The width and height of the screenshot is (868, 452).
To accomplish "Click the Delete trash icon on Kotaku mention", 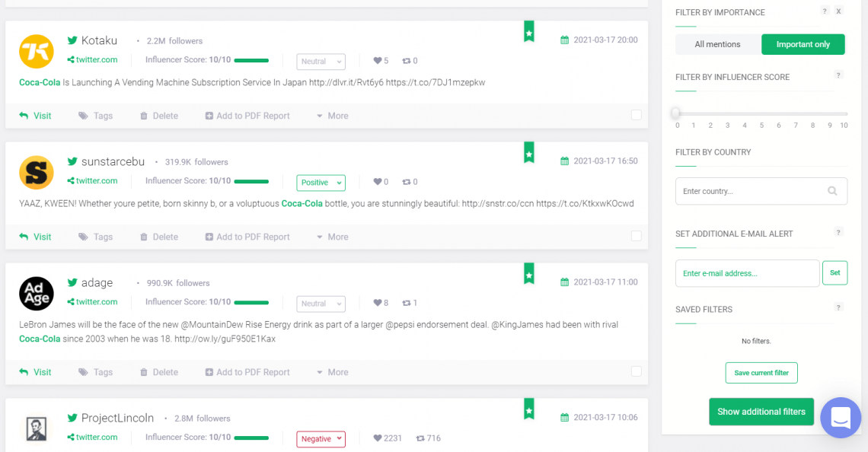I will [x=144, y=116].
